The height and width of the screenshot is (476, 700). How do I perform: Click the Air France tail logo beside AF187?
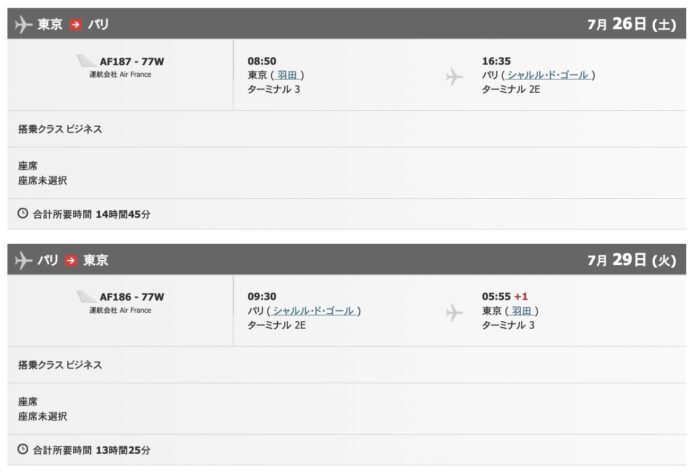tap(86, 61)
